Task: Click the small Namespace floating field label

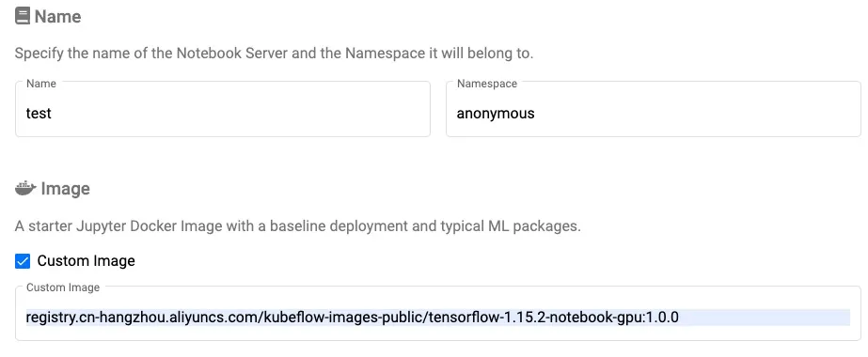Action: [487, 84]
